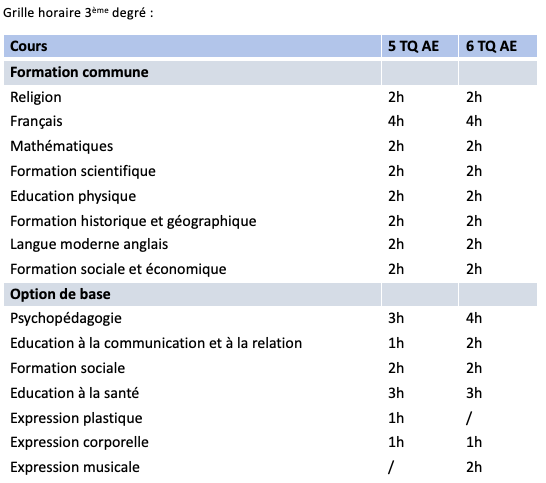
Task: Select the '5 TQ AE' header cell
Action: pos(420,46)
